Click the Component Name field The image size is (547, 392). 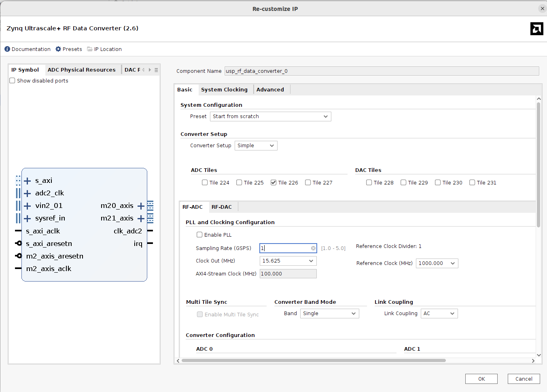(382, 71)
